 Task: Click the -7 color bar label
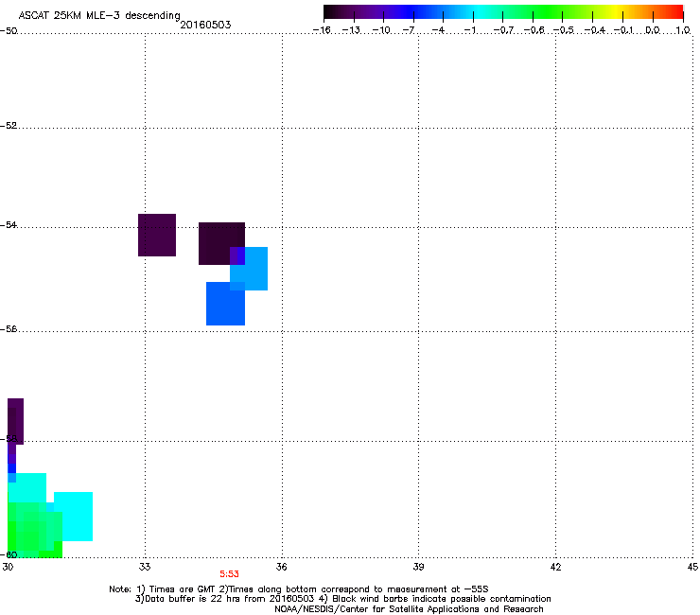click(x=409, y=30)
